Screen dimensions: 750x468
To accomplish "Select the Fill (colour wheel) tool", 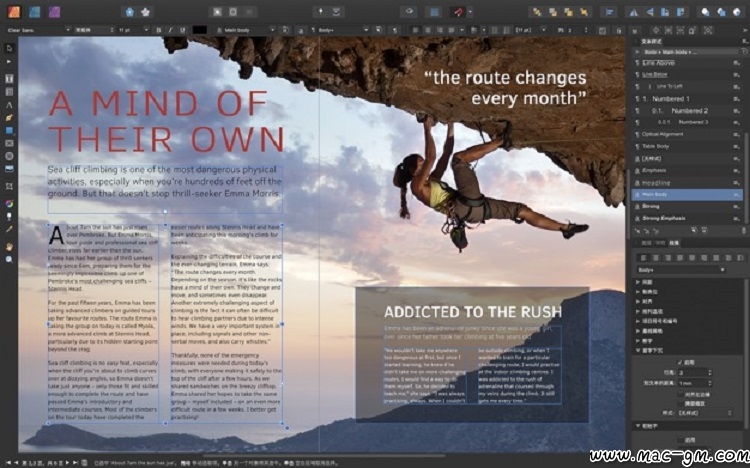I will point(9,204).
